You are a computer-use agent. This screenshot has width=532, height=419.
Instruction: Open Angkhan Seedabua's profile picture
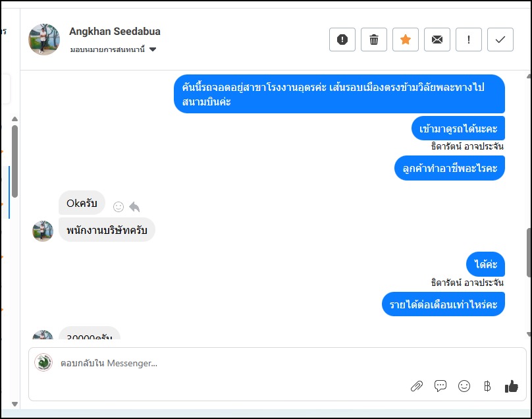coord(44,40)
